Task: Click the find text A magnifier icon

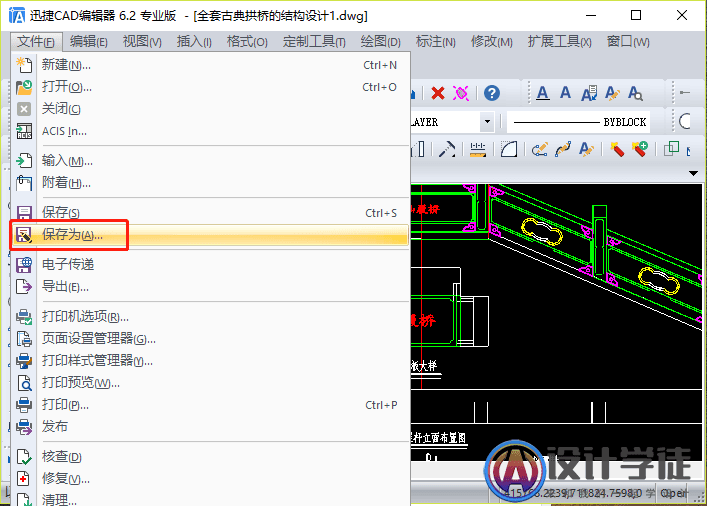Action: [635, 93]
